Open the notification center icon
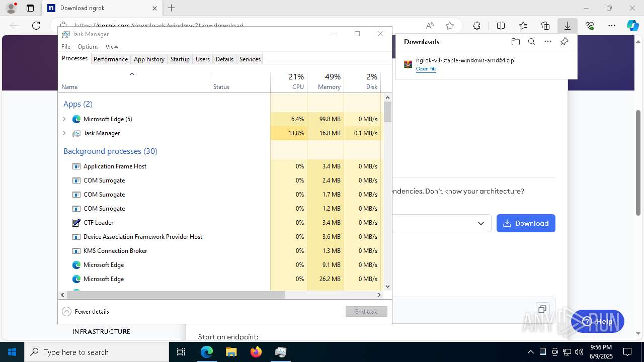Viewport: 644px width, 362px height. 627,352
